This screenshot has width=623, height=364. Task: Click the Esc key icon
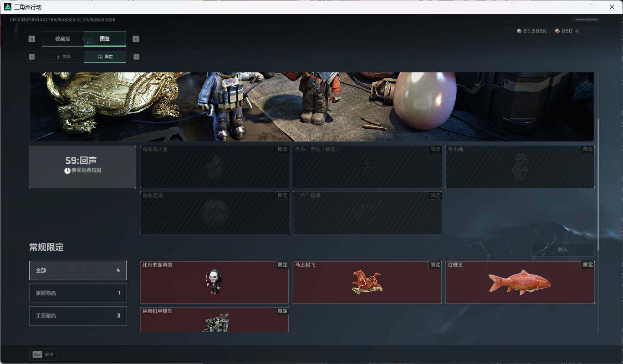pos(37,354)
